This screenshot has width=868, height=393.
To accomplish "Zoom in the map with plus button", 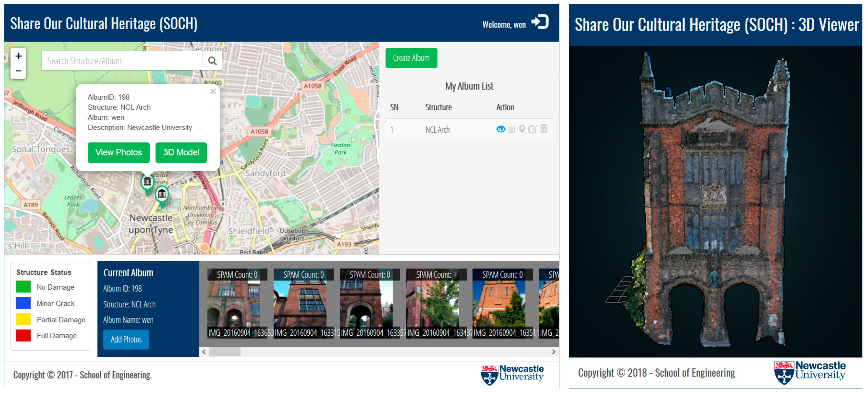I will (19, 56).
